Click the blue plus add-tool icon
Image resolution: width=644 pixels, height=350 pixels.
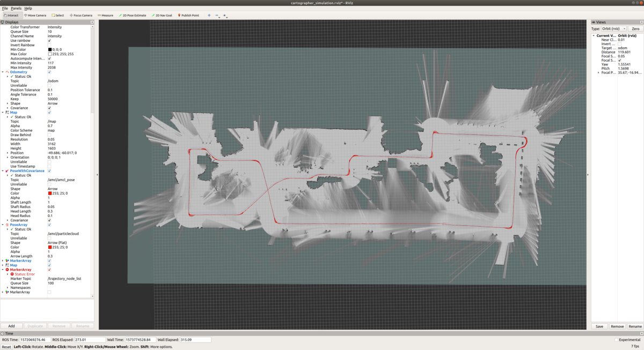[x=209, y=16]
